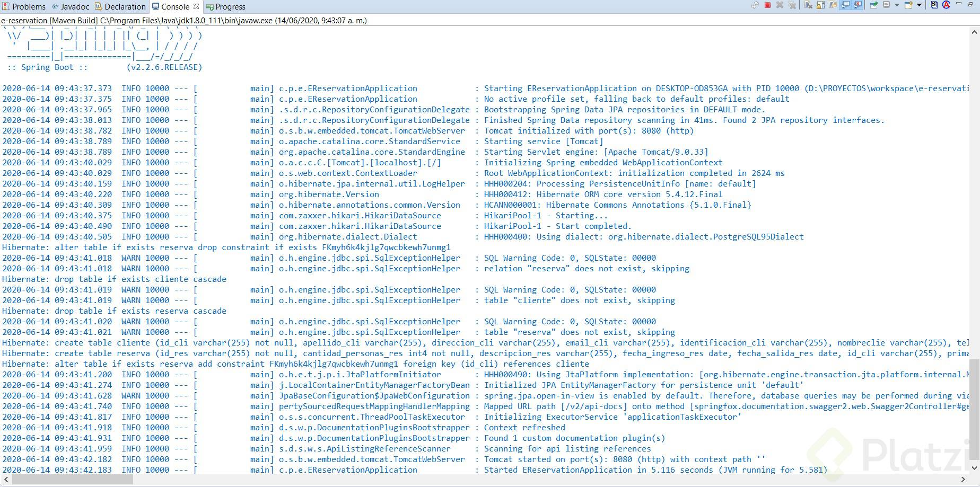Screen dimensions: 980x487
Task: Click 'Hibernate: drop table if exists cliente cascade' line
Action: [114, 279]
